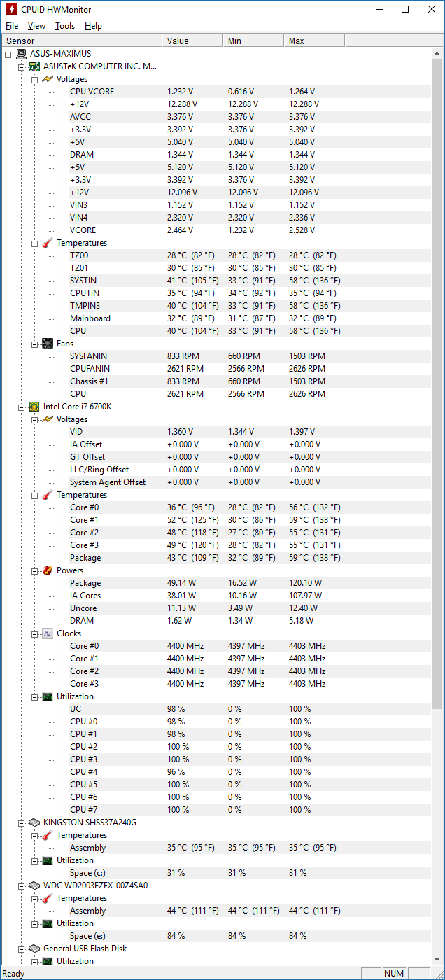Click KINGSTON Temperatures thermometer icon

pos(47,835)
